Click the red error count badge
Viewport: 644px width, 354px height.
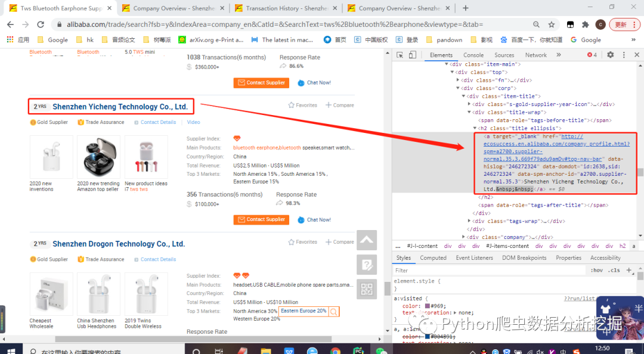(x=592, y=55)
